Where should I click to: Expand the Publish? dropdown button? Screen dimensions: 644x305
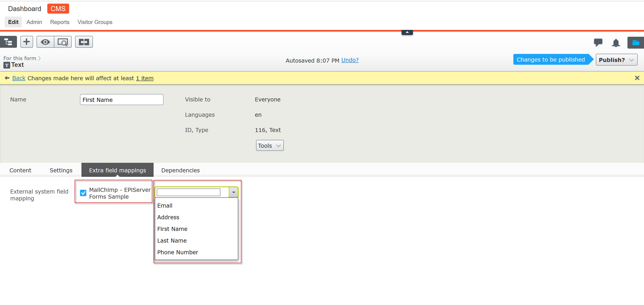pyautogui.click(x=616, y=60)
